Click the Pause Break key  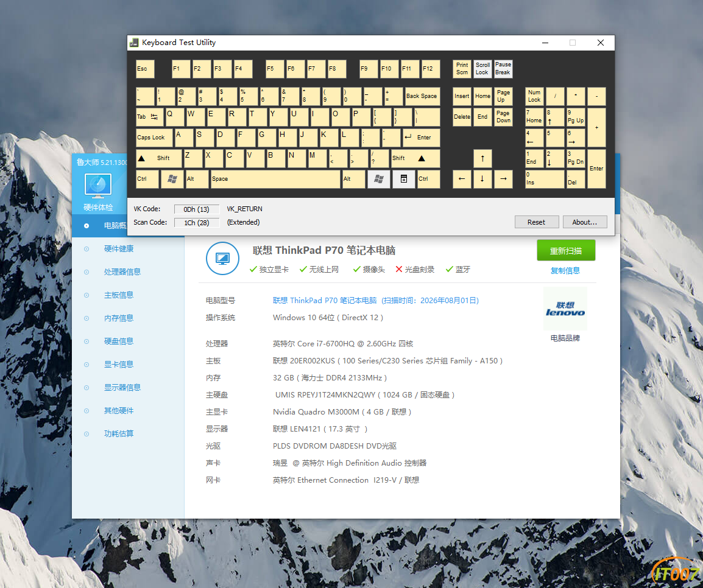tap(503, 69)
